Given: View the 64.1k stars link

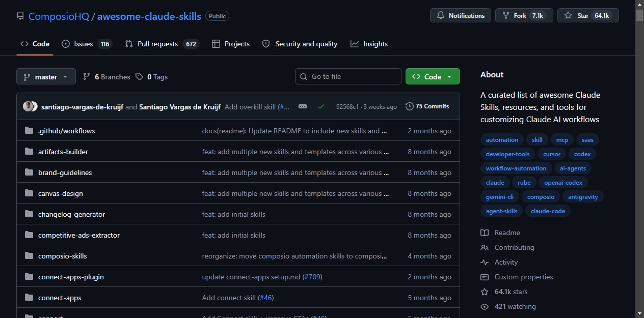Looking at the screenshot, I should [x=504, y=292].
